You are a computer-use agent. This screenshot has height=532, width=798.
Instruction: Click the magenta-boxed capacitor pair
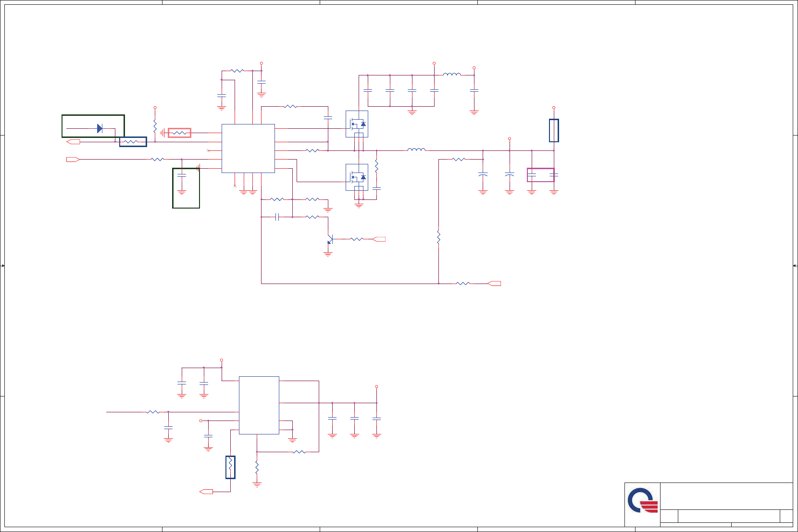point(541,175)
